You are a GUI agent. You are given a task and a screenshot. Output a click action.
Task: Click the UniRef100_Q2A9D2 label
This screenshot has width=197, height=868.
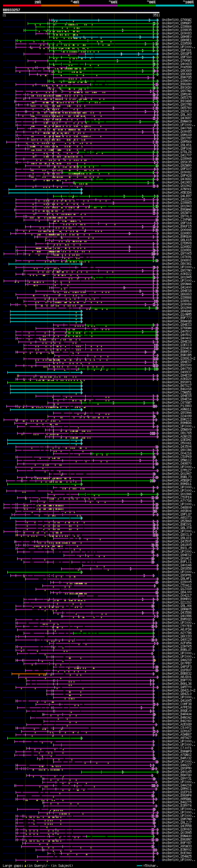coord(177,247)
